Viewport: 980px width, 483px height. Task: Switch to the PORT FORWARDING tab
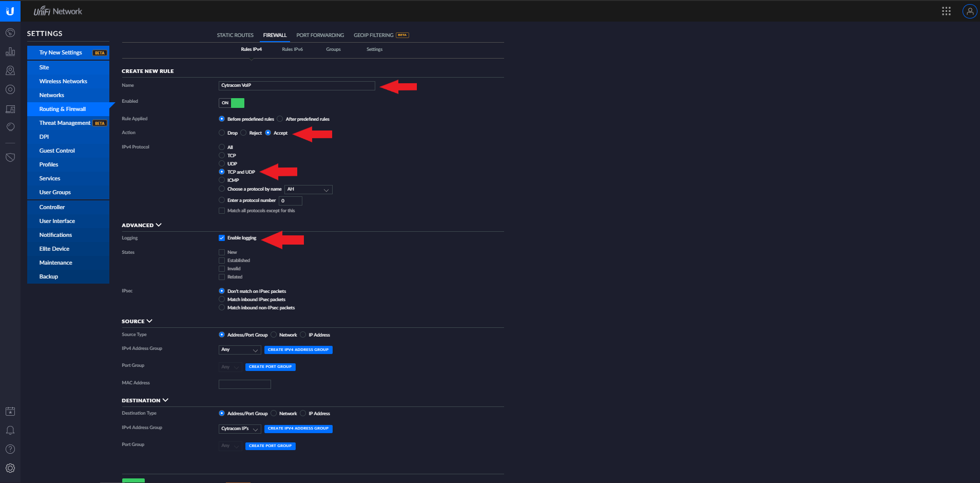point(320,35)
